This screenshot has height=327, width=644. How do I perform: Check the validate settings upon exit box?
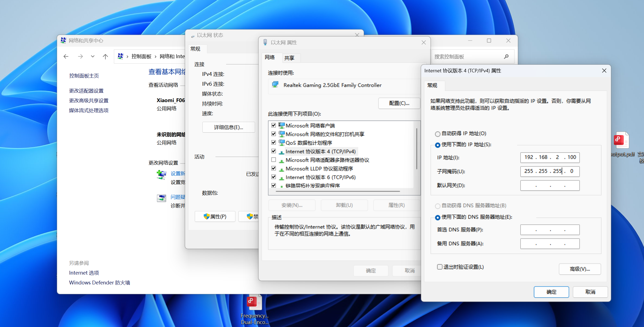click(x=439, y=267)
